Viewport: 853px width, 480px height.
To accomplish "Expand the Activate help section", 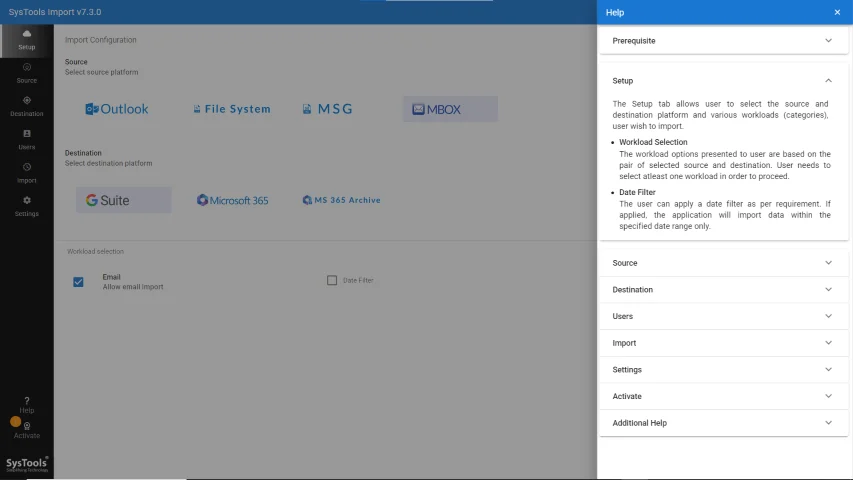I will coord(723,396).
